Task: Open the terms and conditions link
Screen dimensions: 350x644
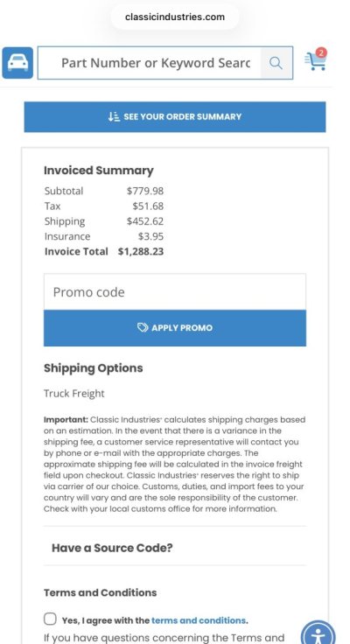Action: [199, 620]
